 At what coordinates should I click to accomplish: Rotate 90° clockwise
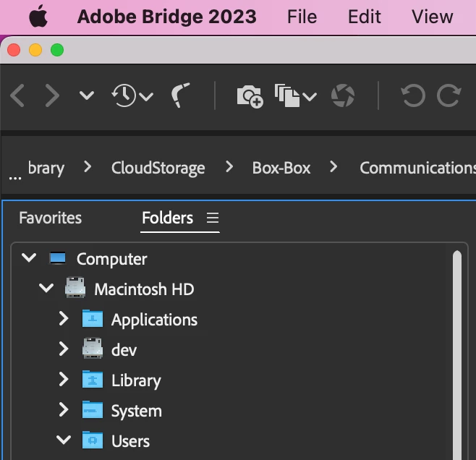[449, 95]
